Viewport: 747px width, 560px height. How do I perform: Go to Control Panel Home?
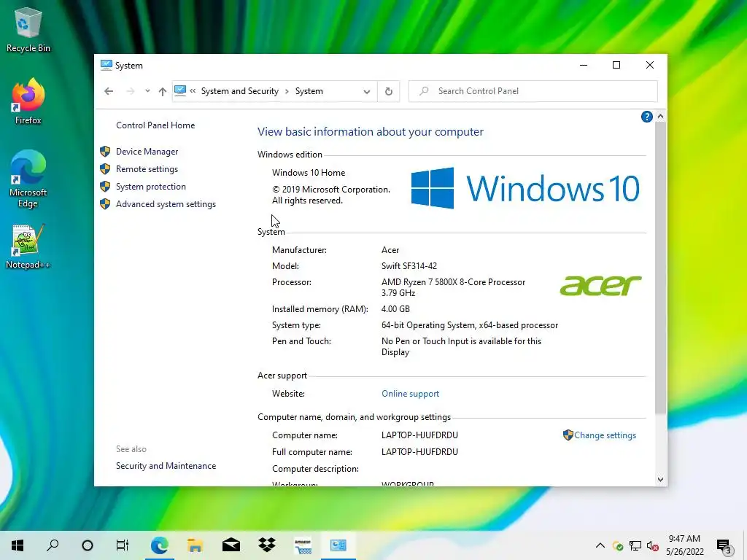[x=155, y=125]
